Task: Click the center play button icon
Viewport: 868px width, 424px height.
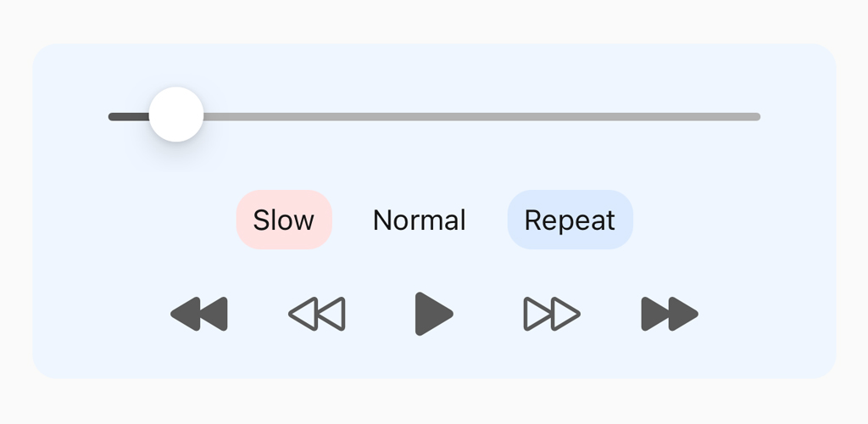Action: (x=434, y=314)
